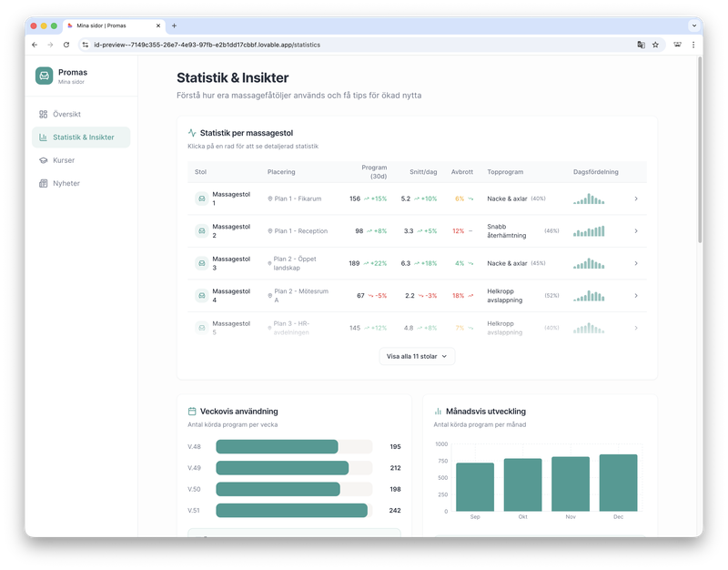Image resolution: width=728 pixels, height=570 pixels.
Task: Click the Dec bar in monthly chart
Action: coord(619,483)
